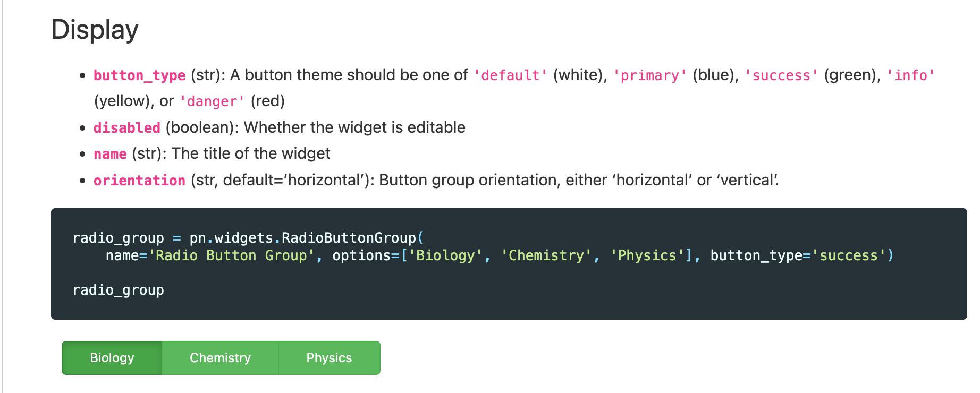Select the Physics radio button
Image resolution: width=980 pixels, height=393 pixels.
point(328,358)
